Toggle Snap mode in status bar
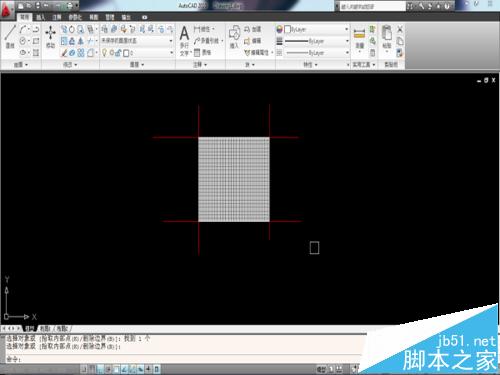The height and width of the screenshot is (375, 500). (x=84, y=369)
